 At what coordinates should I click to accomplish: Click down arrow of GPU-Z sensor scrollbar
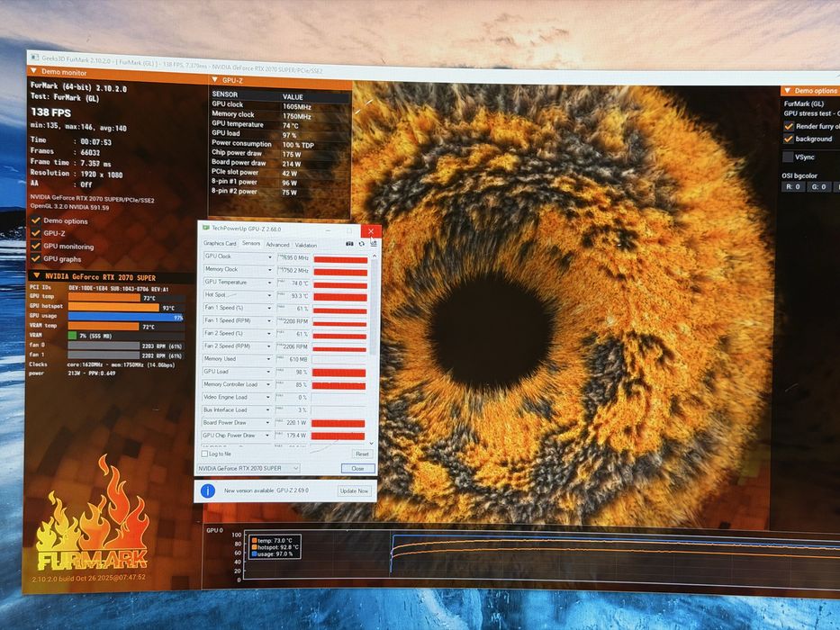(x=373, y=444)
